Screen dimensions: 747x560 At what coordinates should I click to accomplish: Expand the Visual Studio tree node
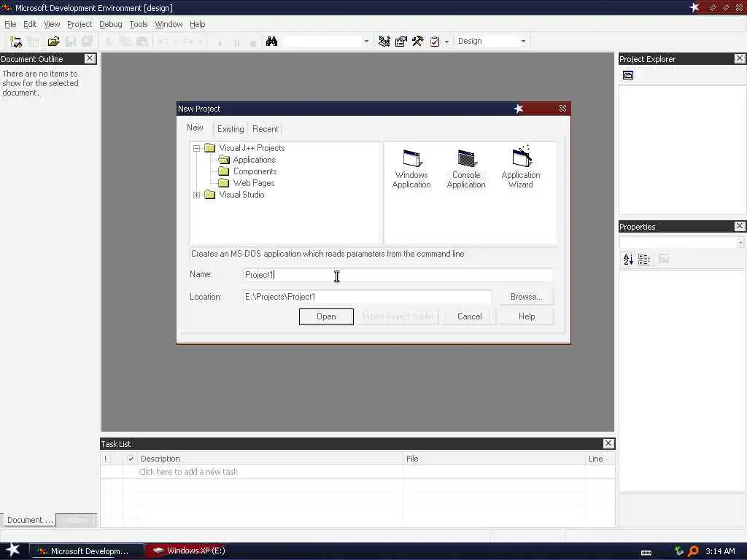(197, 195)
